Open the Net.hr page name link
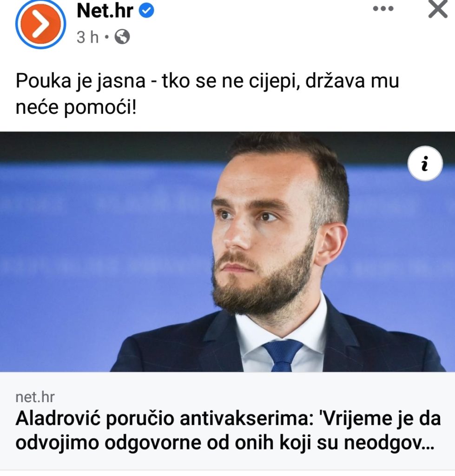Viewport: 455px width, 476px height. point(105,11)
